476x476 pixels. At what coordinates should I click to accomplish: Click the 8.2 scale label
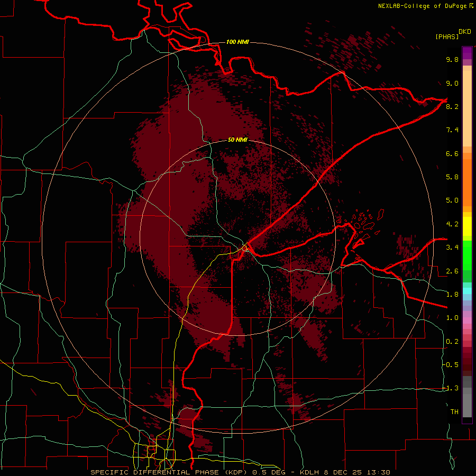(x=452, y=106)
